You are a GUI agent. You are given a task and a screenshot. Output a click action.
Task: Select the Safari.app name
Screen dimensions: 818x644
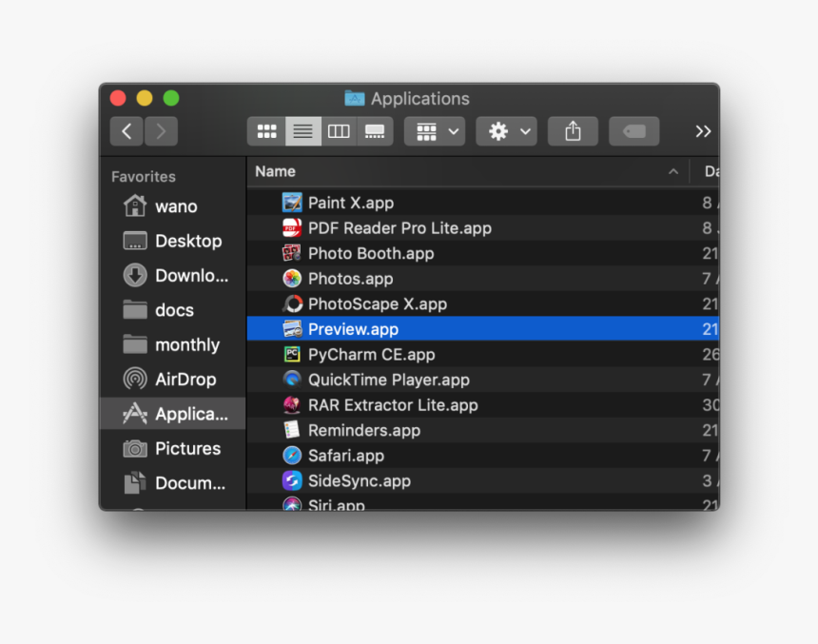click(346, 456)
